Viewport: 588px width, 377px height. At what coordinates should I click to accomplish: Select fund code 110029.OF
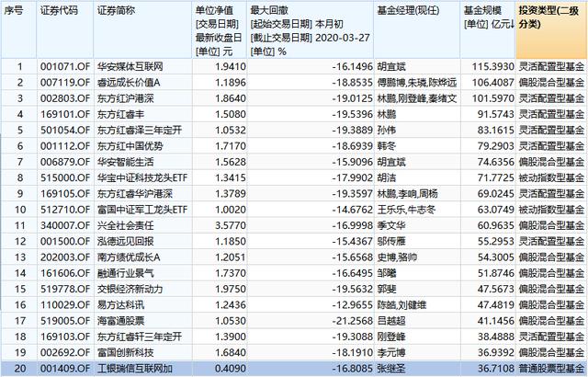[65, 305]
